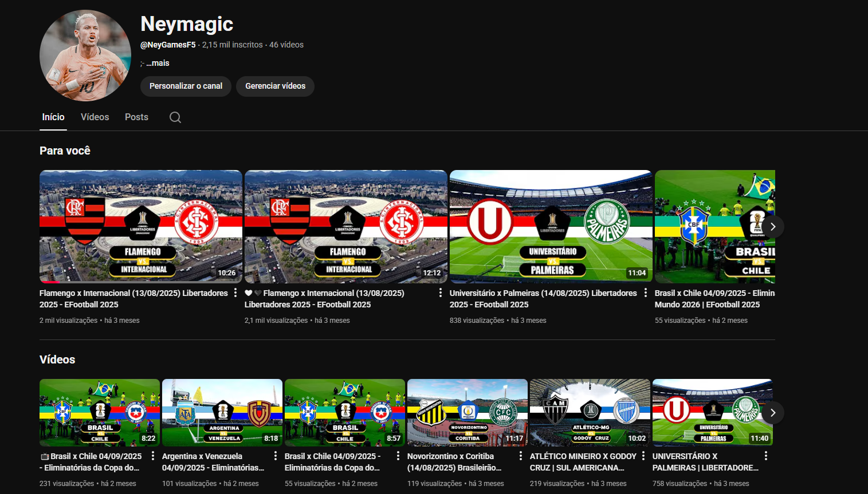Open Universitário x Palmeiras 11:04 thumbnail
868x494 pixels.
(x=551, y=226)
